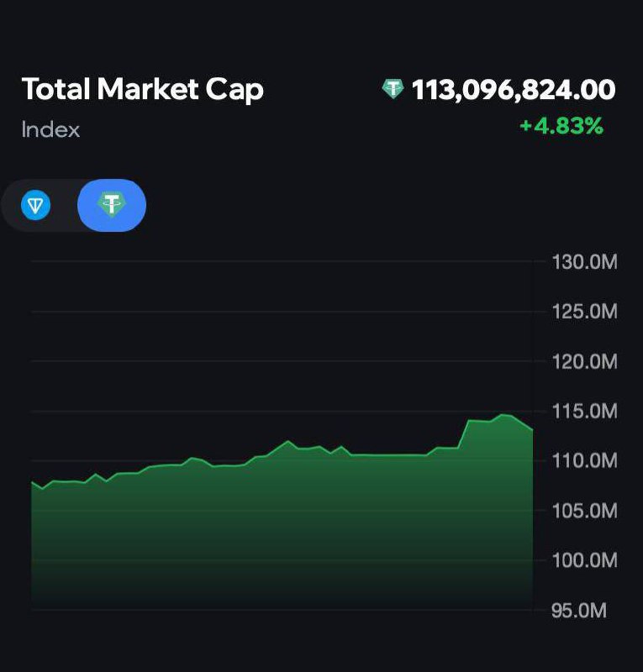Click the 113,096,824.00 market cap value

coord(514,89)
